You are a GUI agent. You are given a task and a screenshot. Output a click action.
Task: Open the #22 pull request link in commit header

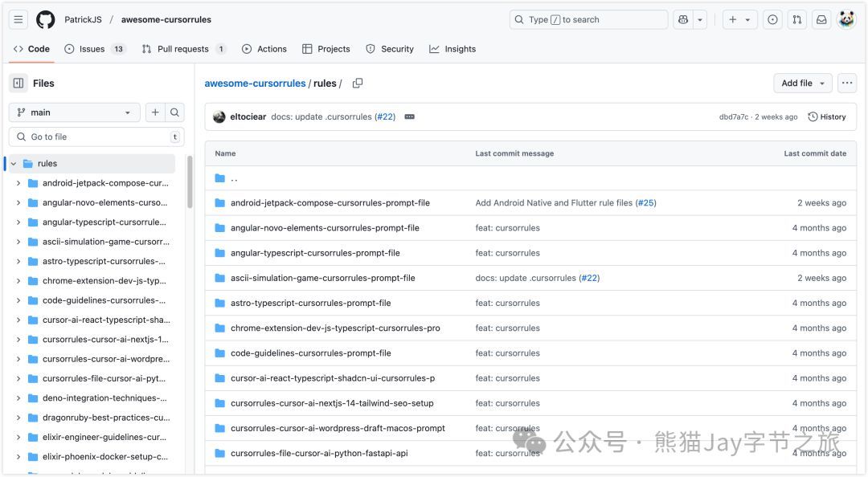point(385,116)
